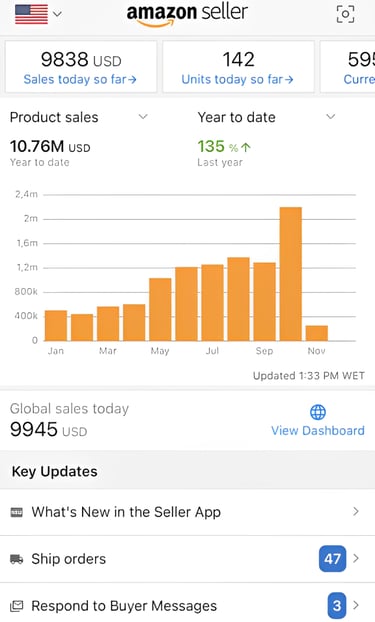
Task: Tap the US flag marketplace icon
Action: coord(31,14)
